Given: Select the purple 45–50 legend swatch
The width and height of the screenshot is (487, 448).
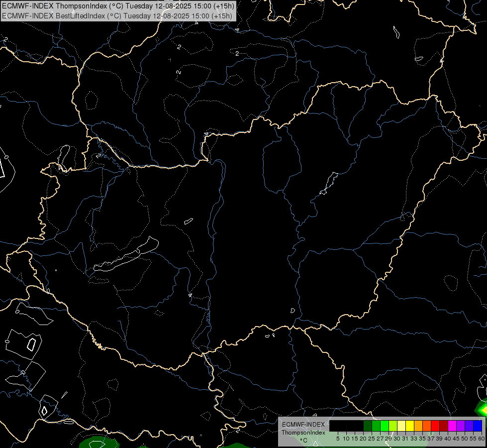Looking at the screenshot, I should [x=461, y=426].
